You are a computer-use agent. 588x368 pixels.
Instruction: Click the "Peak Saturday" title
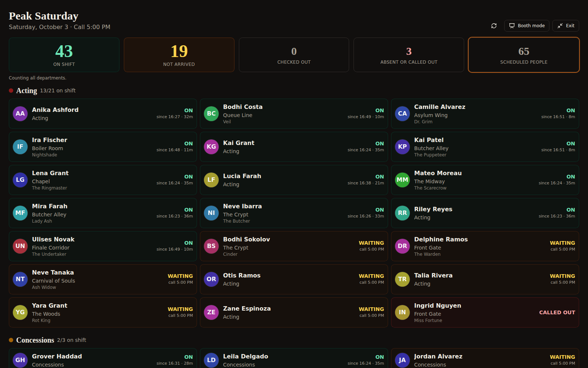43,16
